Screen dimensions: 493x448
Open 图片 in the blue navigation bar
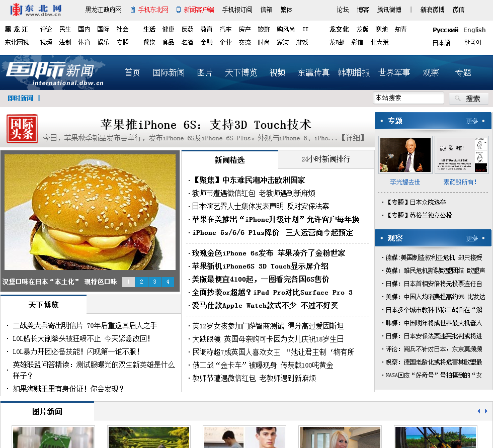[x=205, y=73]
